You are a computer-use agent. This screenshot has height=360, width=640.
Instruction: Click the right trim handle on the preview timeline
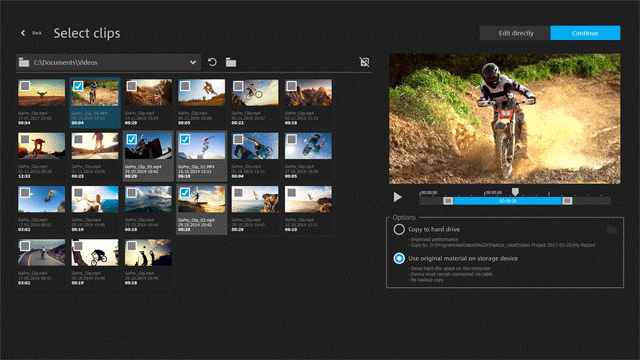[x=567, y=201]
